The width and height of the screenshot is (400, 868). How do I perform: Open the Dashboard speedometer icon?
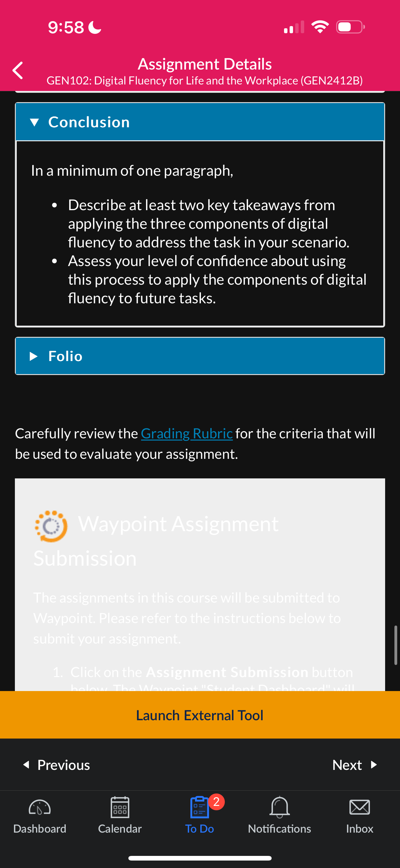(x=40, y=807)
